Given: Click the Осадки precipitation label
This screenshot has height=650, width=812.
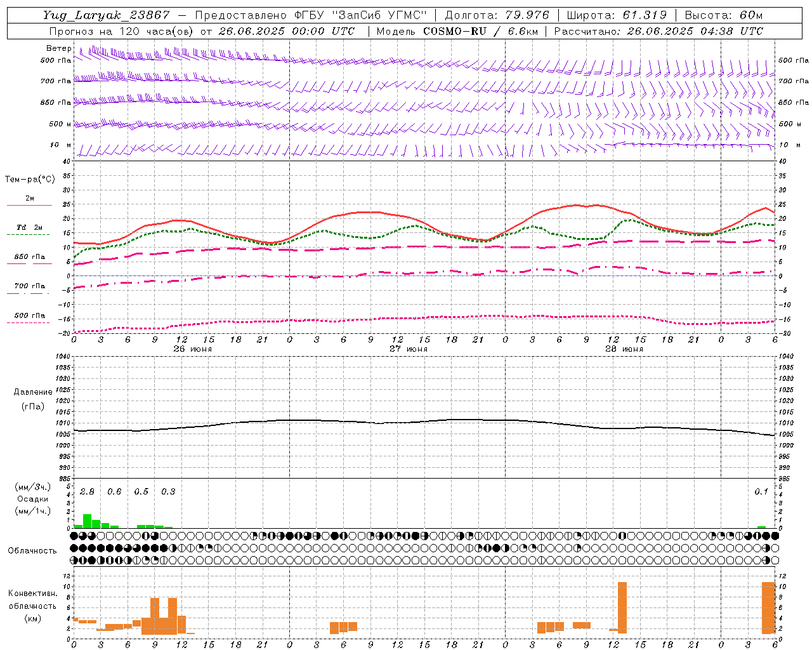Looking at the screenshot, I should 33,499.
